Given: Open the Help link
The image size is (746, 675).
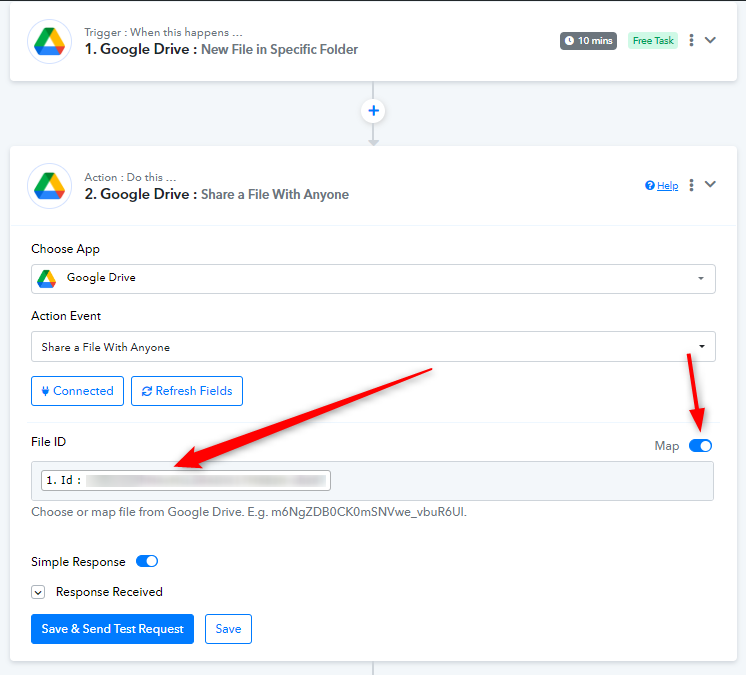Looking at the screenshot, I should 667,186.
